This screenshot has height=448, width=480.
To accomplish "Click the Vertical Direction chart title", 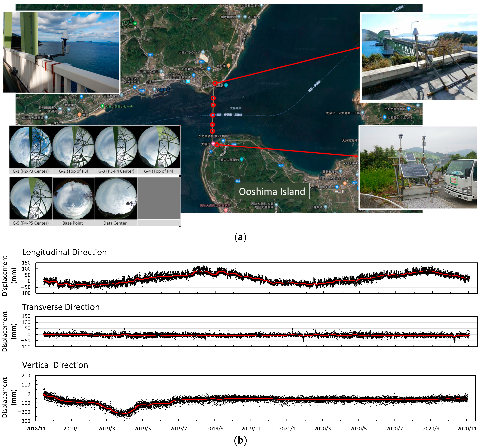I will coord(55,365).
